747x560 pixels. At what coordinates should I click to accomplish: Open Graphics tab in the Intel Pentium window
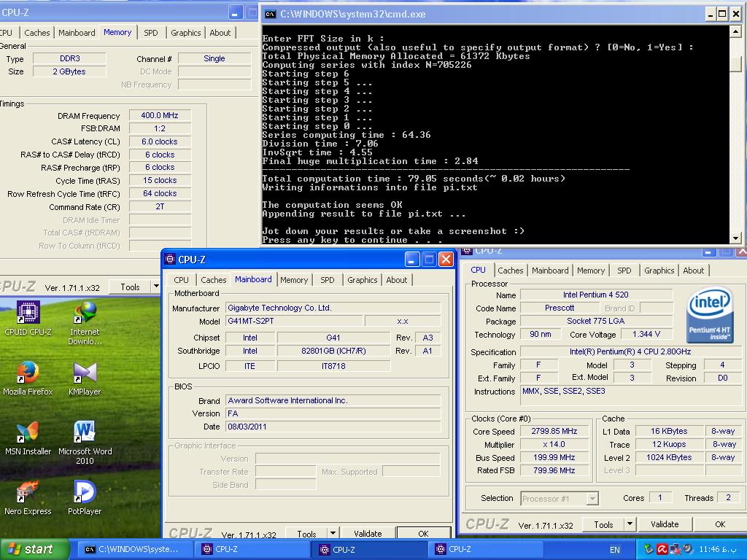659,271
